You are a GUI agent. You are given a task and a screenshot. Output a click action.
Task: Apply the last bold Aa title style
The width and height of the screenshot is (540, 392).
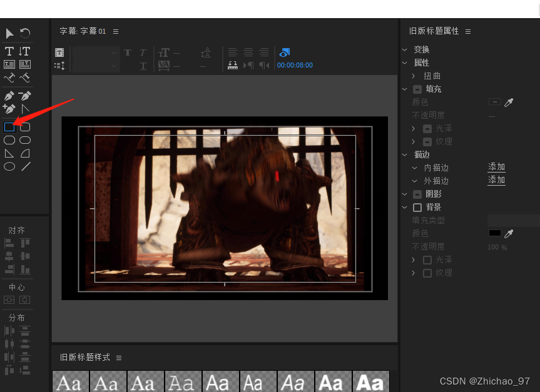pyautogui.click(x=371, y=381)
